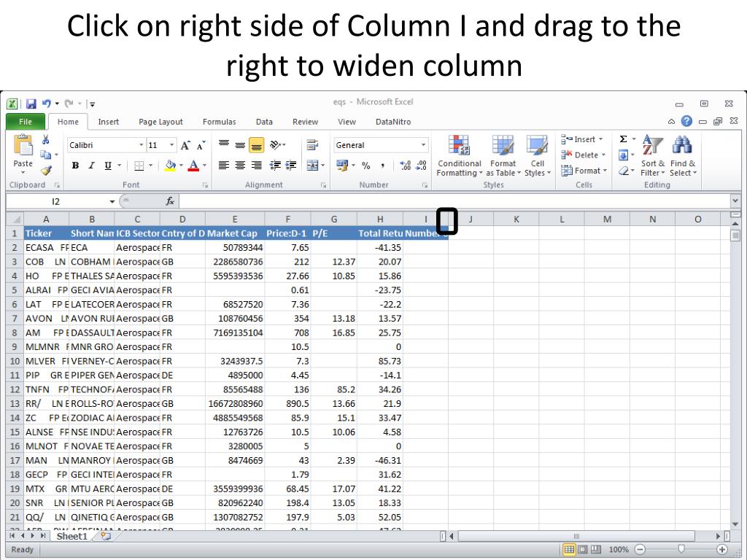Toggle Middle Align
The image size is (747, 560).
pyautogui.click(x=240, y=145)
